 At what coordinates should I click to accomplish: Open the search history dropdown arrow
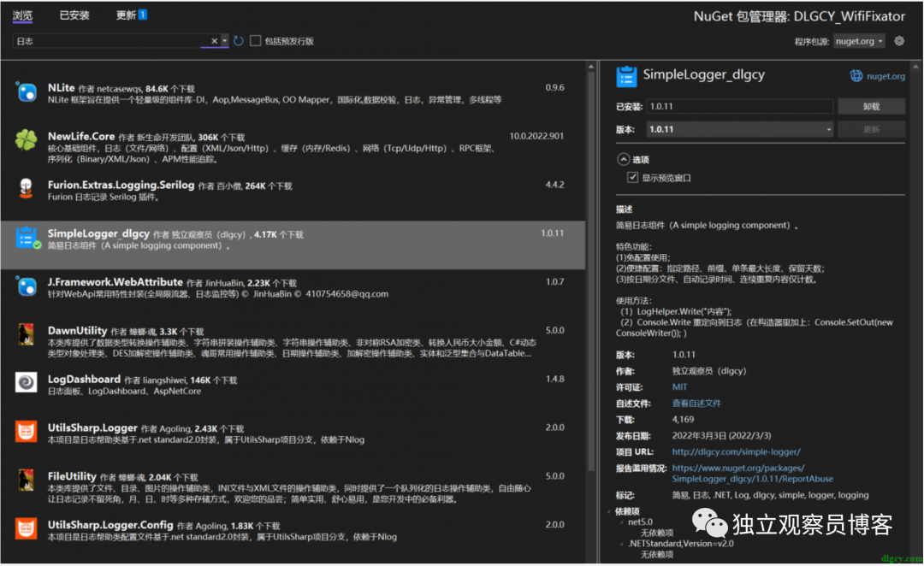click(x=224, y=41)
